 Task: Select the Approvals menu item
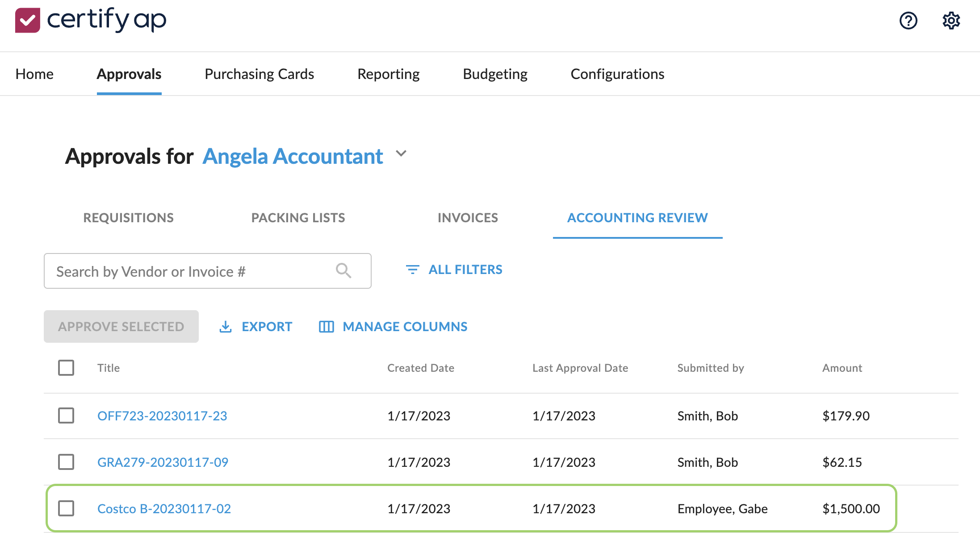tap(129, 74)
